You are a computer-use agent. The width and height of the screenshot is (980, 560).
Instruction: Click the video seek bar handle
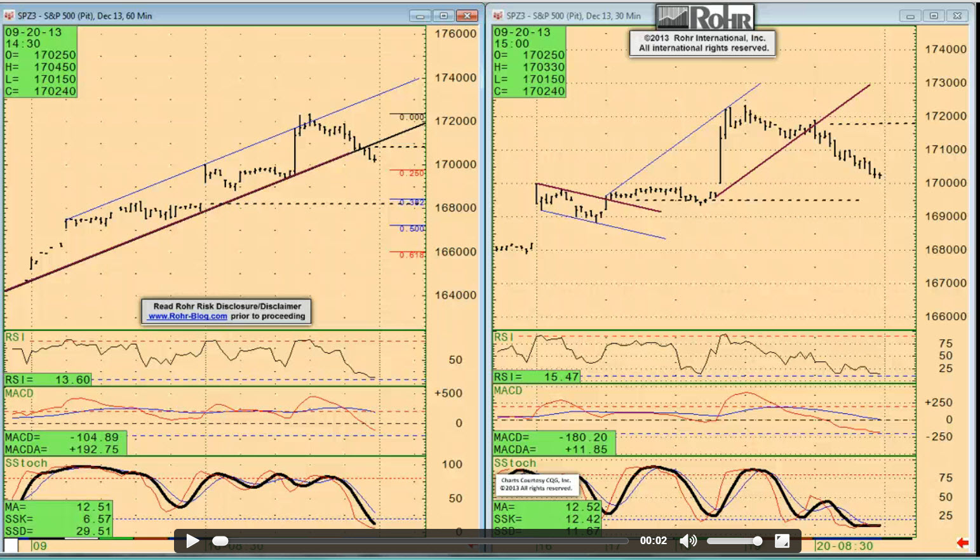click(x=220, y=541)
